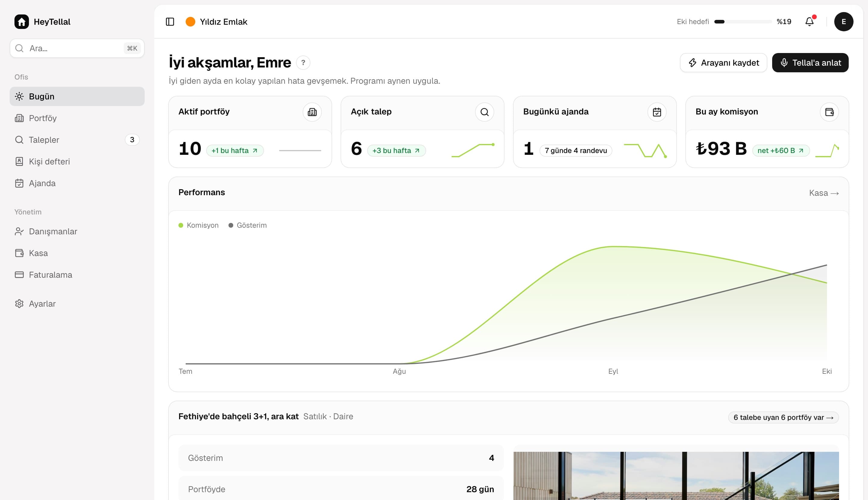Screen dimensions: 868x500
Task: Click the Bu ay komisyon wallet icon
Action: tap(829, 112)
